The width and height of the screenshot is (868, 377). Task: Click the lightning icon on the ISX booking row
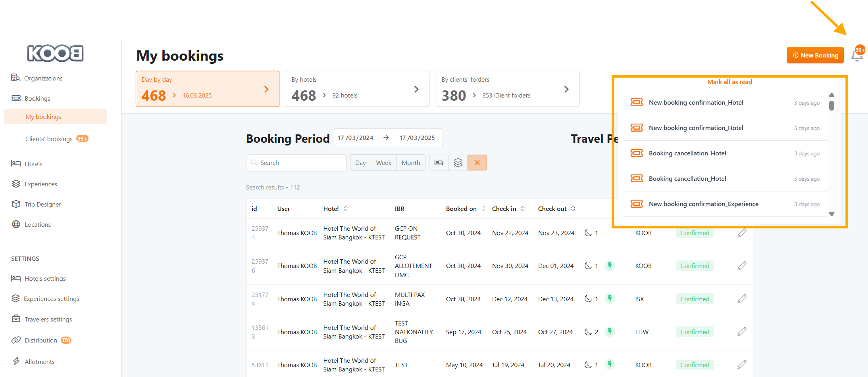(610, 299)
